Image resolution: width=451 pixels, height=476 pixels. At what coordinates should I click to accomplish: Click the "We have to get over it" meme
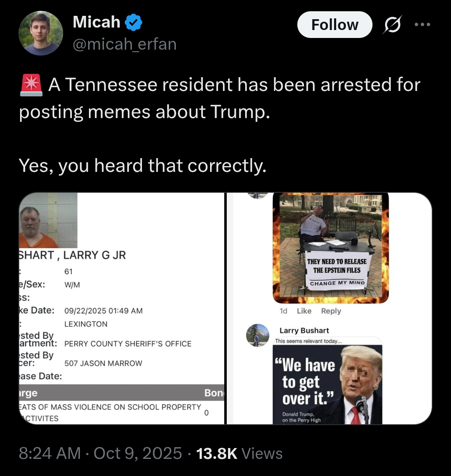tap(327, 384)
